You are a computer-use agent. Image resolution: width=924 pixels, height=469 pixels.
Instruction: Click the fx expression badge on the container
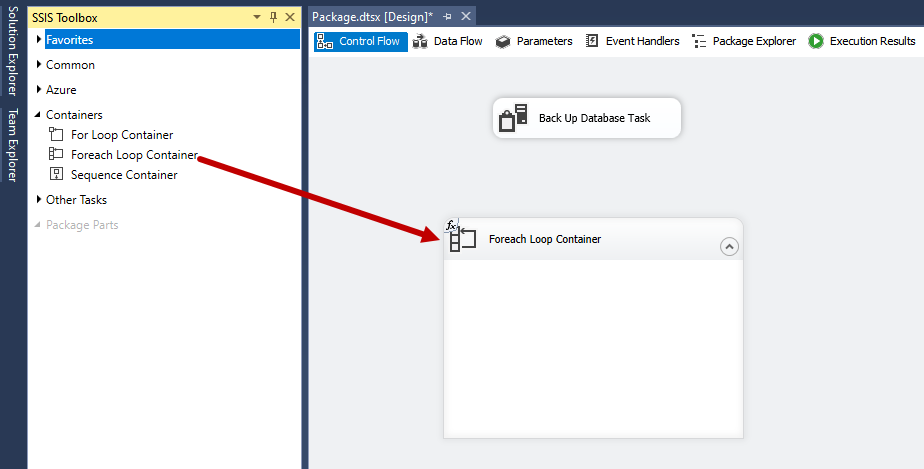tap(451, 225)
